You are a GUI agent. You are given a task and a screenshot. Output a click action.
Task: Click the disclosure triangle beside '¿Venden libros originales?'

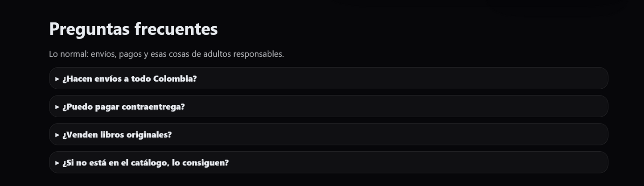[57, 135]
